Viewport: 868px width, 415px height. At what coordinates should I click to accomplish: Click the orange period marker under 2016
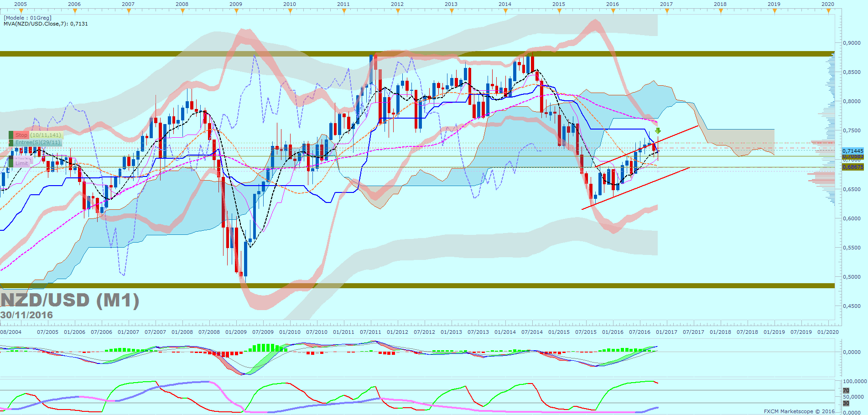click(x=613, y=11)
